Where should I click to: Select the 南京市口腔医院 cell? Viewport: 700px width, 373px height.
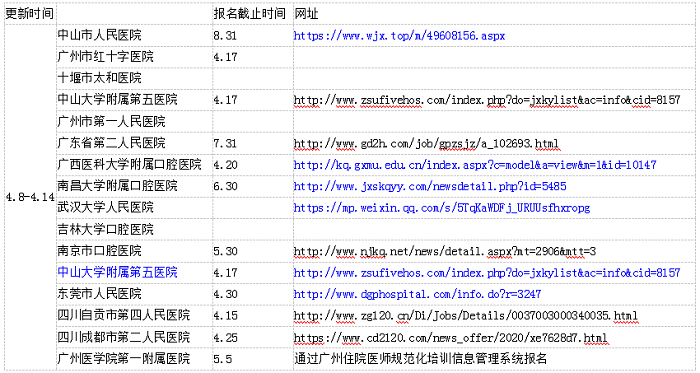134,251
